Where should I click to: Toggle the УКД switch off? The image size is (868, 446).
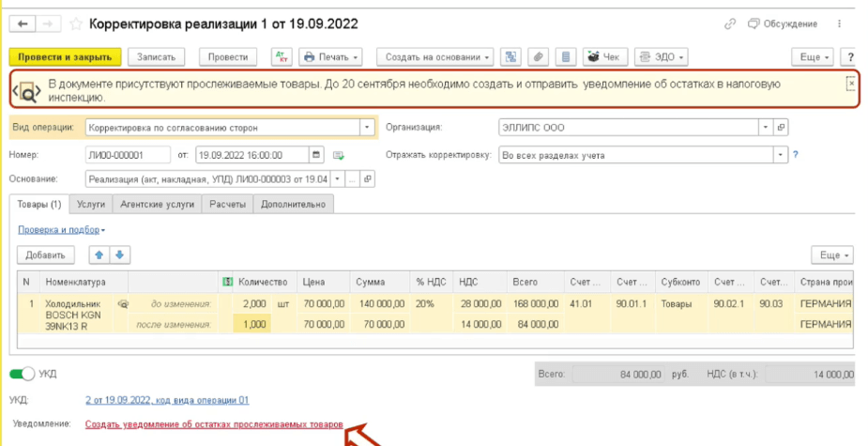[23, 374]
